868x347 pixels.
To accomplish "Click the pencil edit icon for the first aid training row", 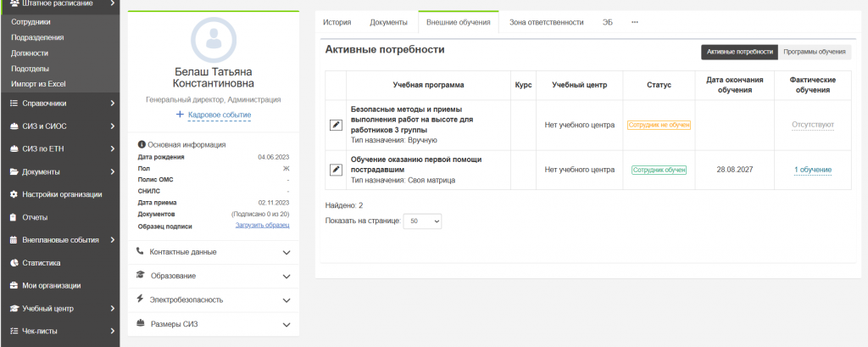I will (336, 170).
